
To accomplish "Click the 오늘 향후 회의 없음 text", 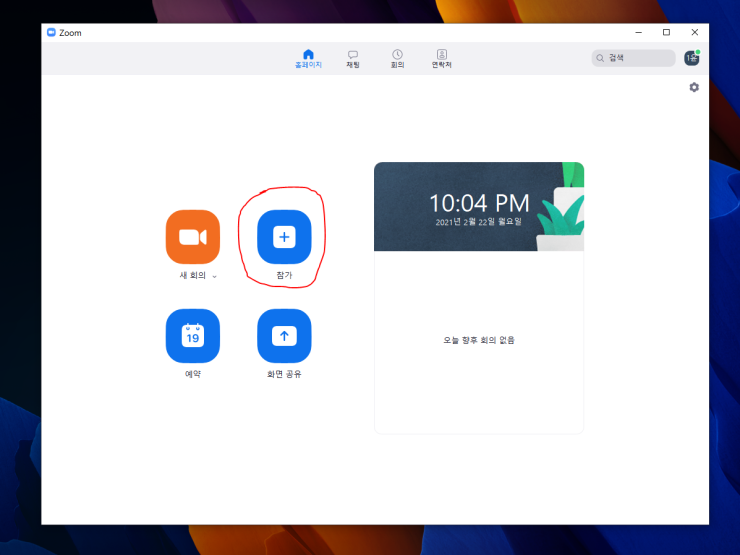I will 479,340.
